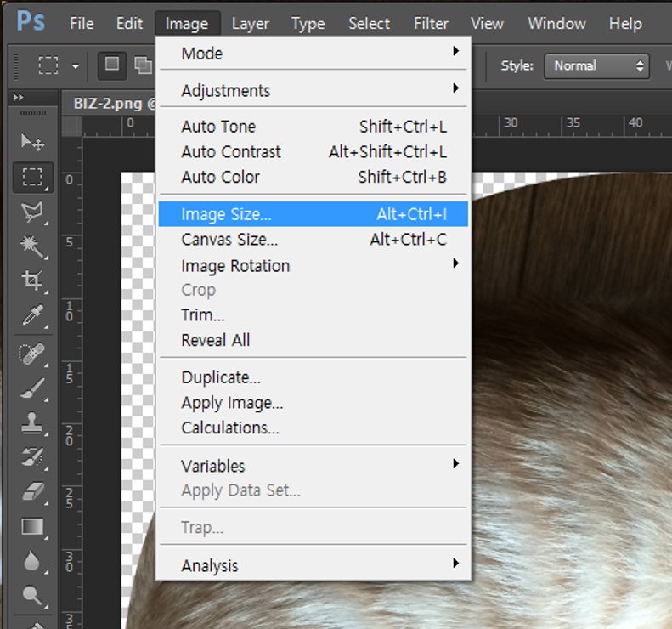672x629 pixels.
Task: Select the Eraser tool
Action: 32,492
